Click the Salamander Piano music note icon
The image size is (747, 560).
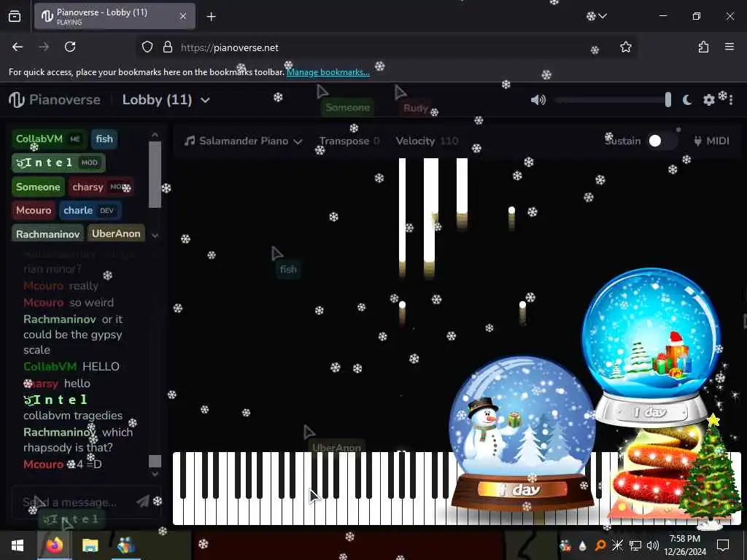(190, 141)
